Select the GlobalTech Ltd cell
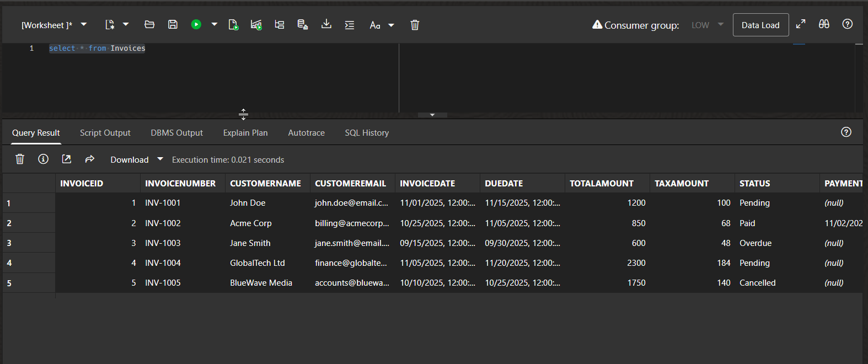Viewport: 868px width, 364px height. (x=268, y=263)
